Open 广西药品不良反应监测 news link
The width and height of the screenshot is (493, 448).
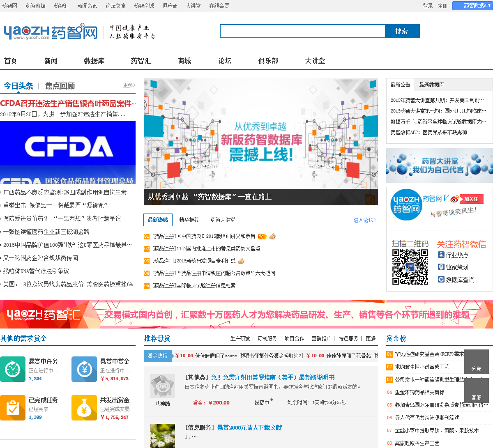click(65, 192)
